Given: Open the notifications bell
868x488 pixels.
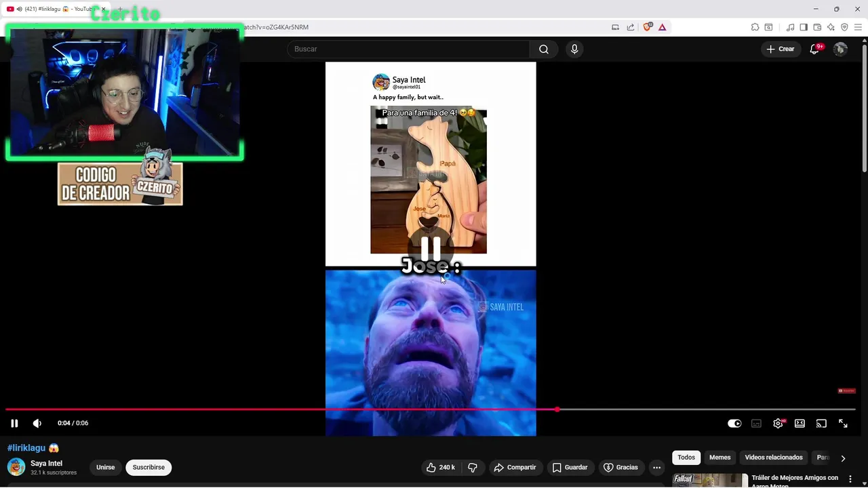Looking at the screenshot, I should pyautogui.click(x=815, y=49).
